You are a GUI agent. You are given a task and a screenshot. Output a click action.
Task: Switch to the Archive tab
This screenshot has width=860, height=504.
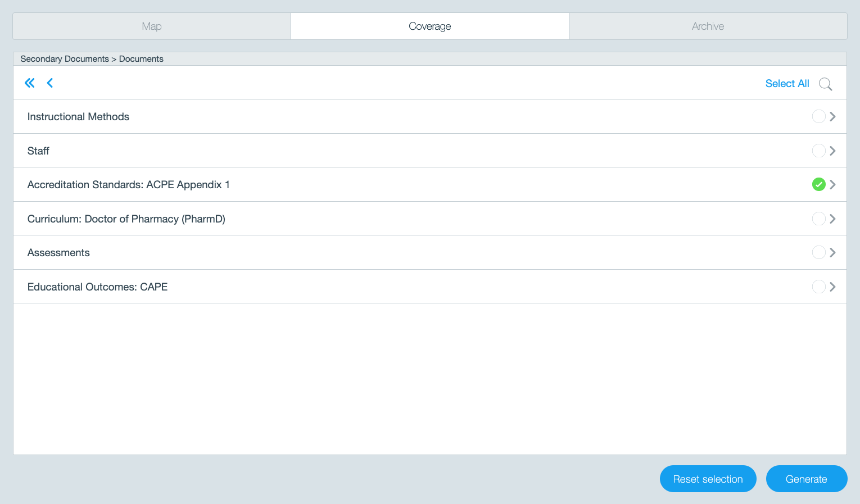click(x=708, y=26)
